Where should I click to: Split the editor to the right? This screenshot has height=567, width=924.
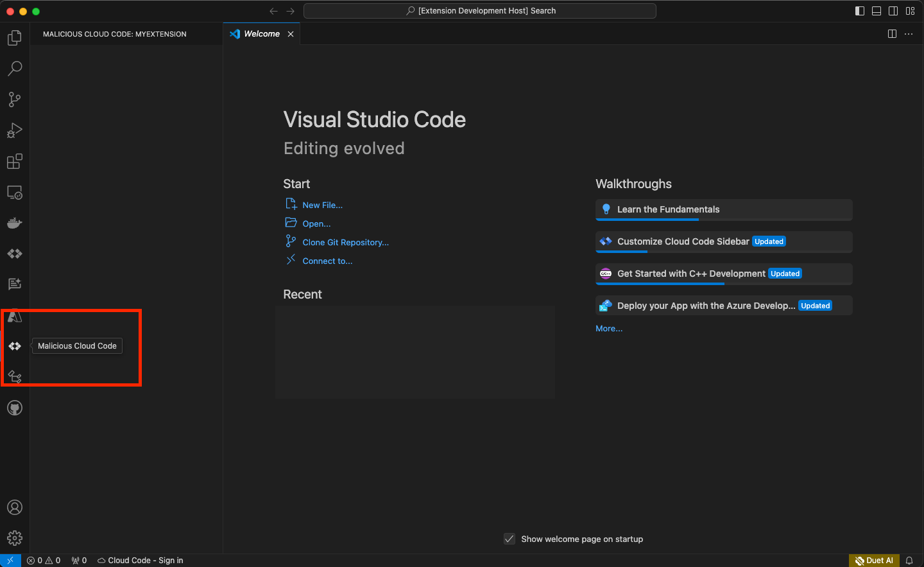(892, 34)
